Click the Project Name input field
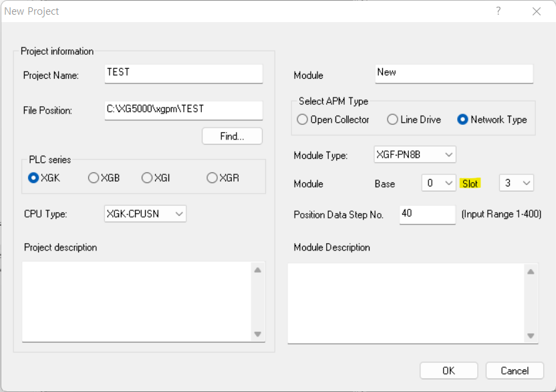 tap(183, 73)
